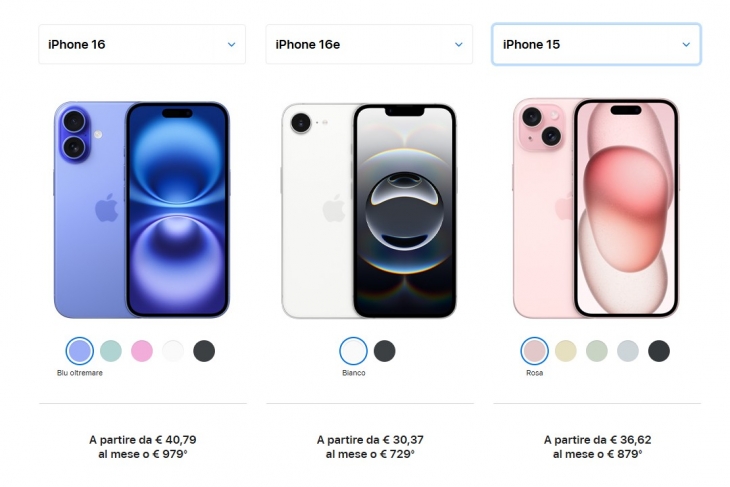Image resolution: width=730 pixels, height=487 pixels.
Task: Select the Blu oltremare swatch for iPhone 16
Action: 80,351
